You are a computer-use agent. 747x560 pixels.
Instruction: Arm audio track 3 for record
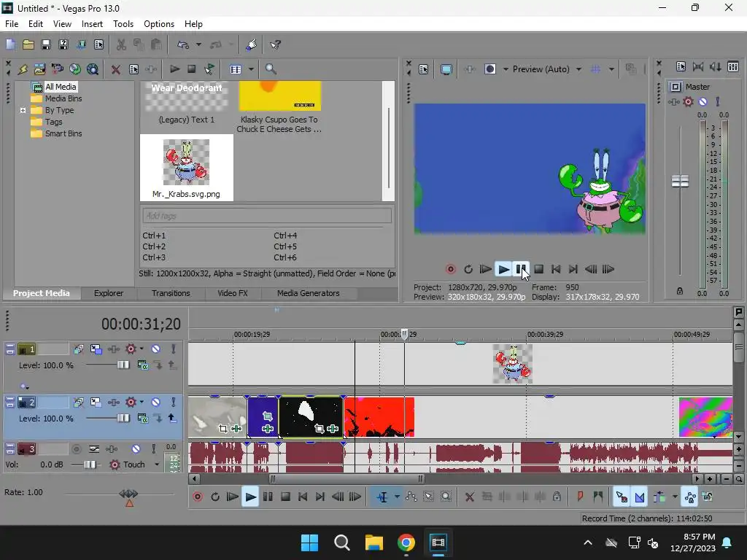pyautogui.click(x=76, y=449)
